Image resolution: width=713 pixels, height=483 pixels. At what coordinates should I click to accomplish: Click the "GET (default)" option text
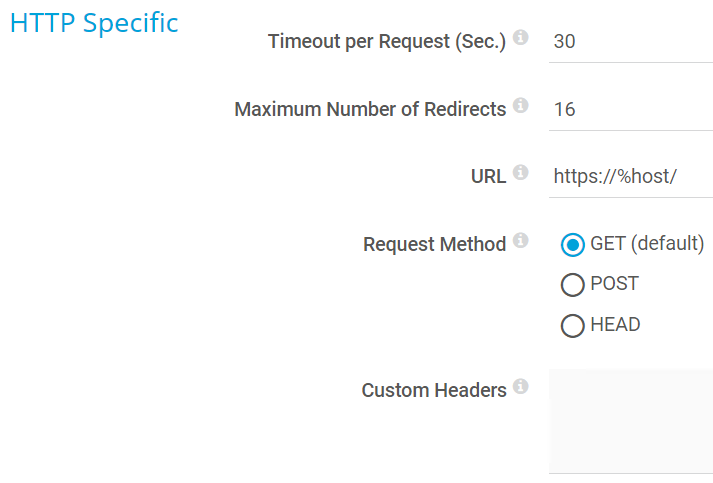tap(647, 244)
